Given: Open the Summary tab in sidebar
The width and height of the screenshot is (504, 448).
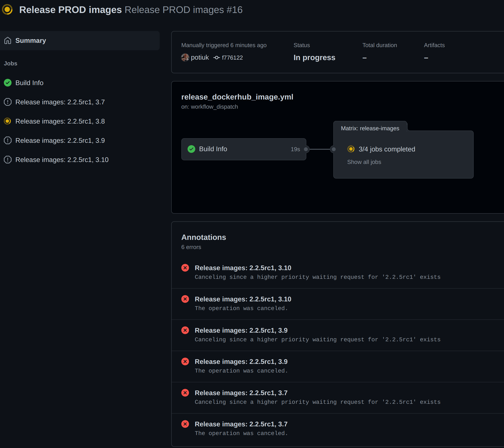Looking at the screenshot, I should [31, 40].
